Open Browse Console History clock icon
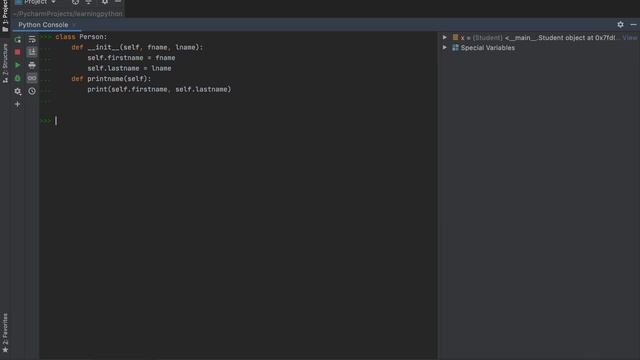 click(x=32, y=91)
